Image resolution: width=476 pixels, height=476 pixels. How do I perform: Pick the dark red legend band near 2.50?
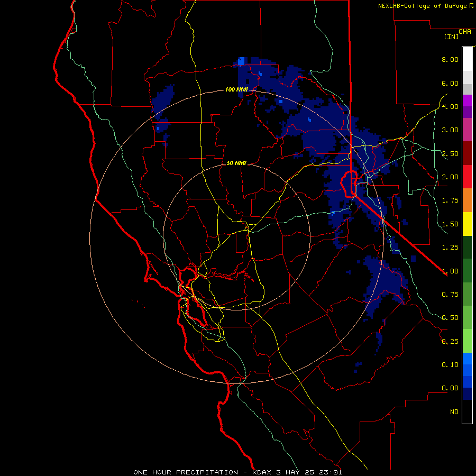coord(467,153)
